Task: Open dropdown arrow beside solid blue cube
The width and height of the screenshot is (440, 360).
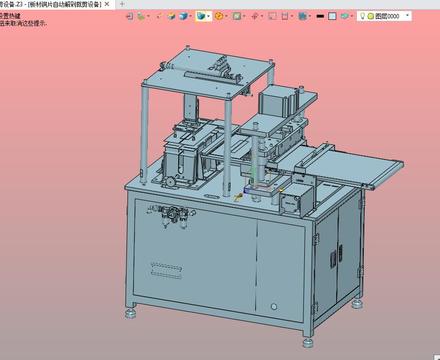Action: [x=190, y=16]
